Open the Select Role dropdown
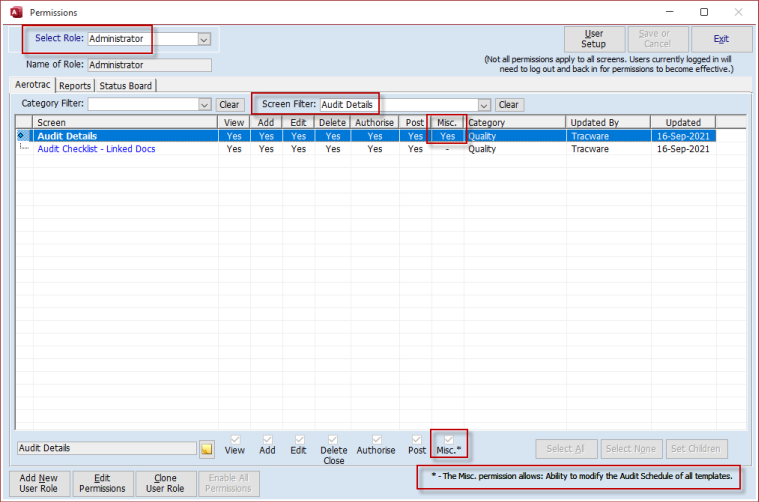759x502 pixels. (x=204, y=39)
